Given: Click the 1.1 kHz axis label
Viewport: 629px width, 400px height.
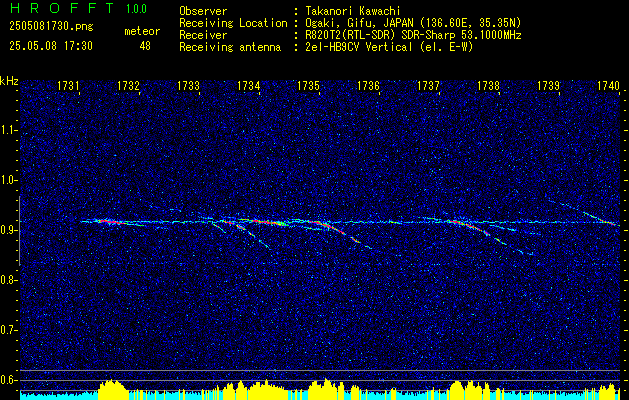Looking at the screenshot, I should 9,130.
